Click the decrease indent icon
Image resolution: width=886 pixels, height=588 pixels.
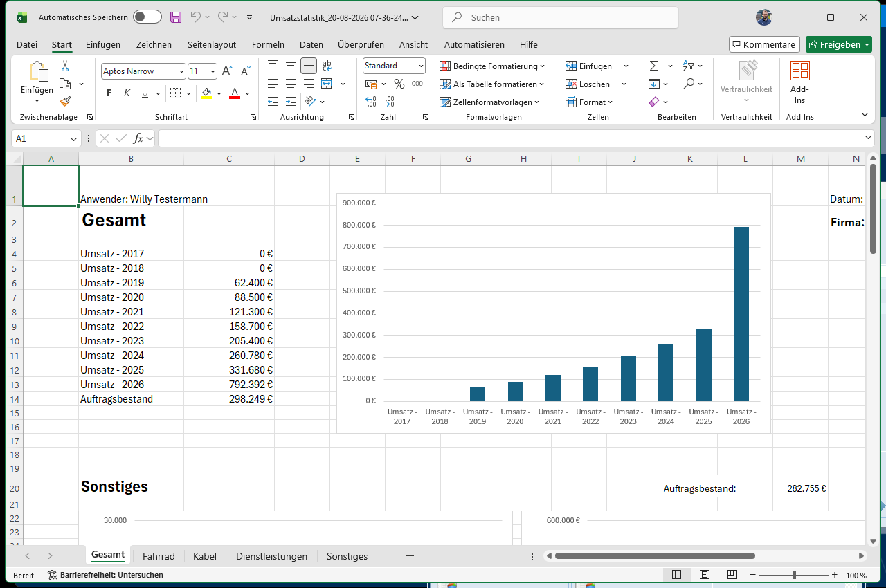pos(273,102)
